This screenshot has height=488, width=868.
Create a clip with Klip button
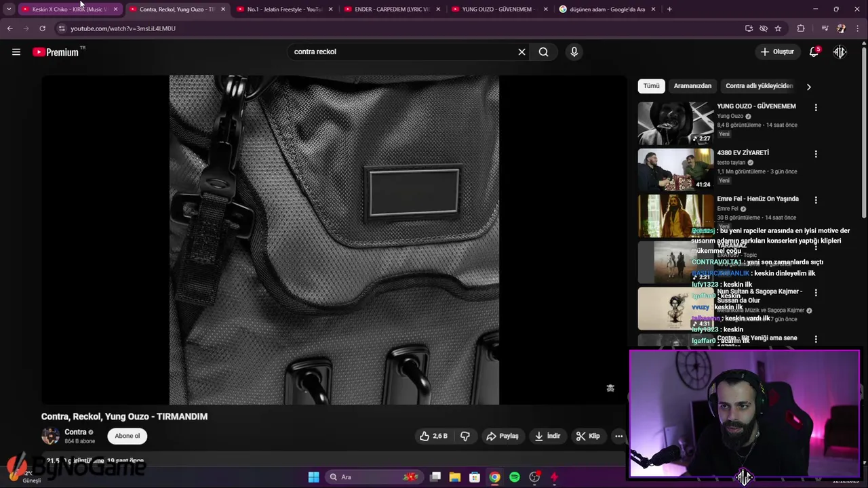(588, 436)
